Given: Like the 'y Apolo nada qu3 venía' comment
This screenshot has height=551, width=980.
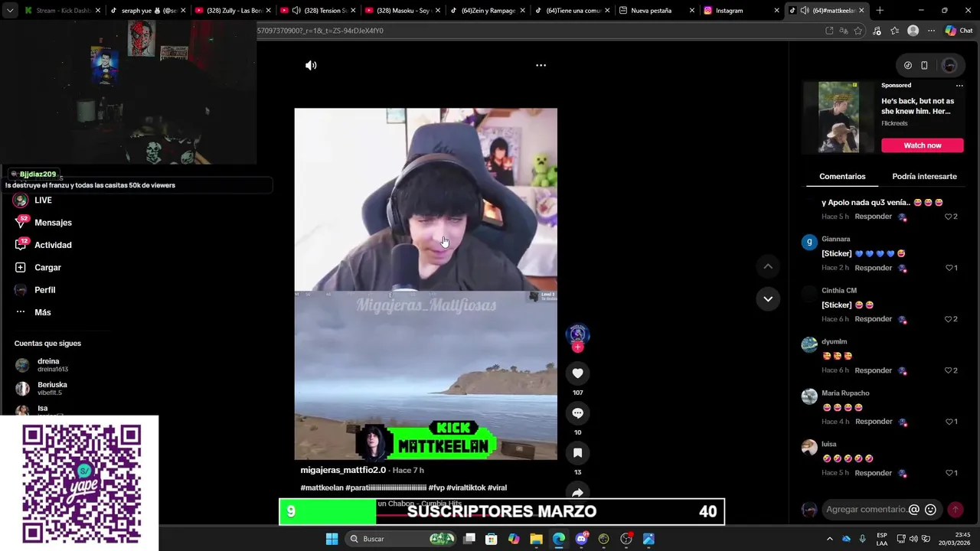Looking at the screenshot, I should click(x=950, y=217).
